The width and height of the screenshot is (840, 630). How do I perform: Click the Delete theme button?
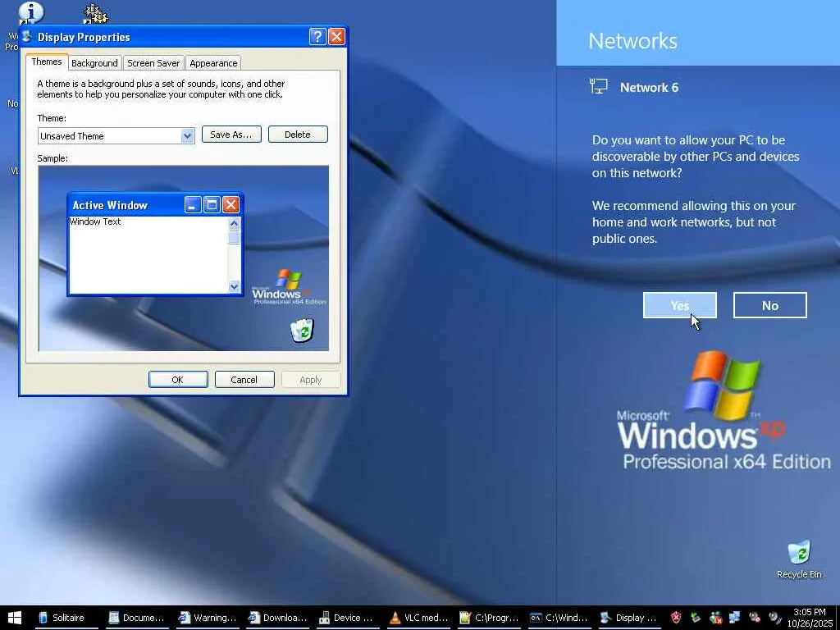pos(298,135)
